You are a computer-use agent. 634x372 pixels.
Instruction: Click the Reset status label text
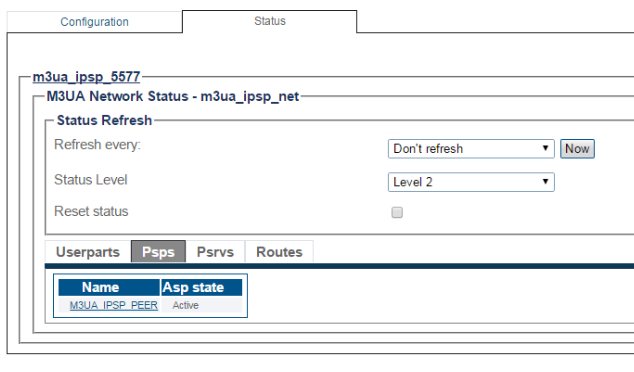[91, 211]
